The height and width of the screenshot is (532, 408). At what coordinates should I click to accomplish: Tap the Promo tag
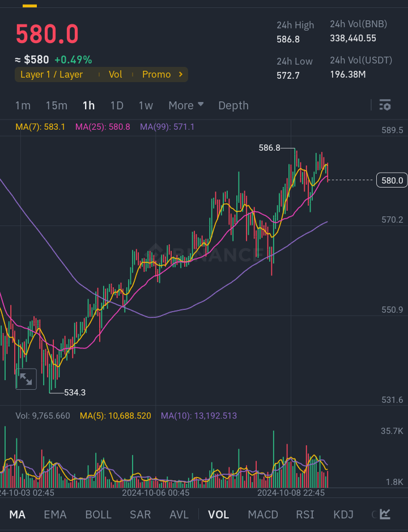point(156,74)
